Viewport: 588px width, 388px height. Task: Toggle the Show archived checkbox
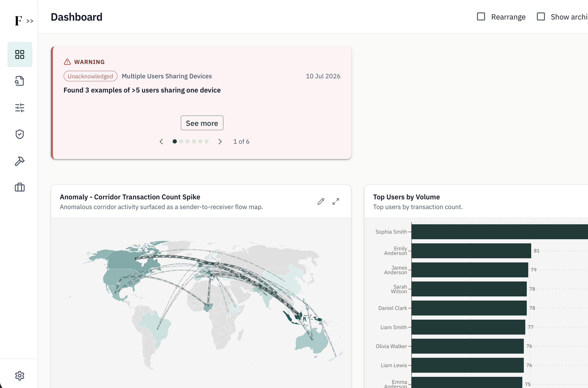click(541, 17)
